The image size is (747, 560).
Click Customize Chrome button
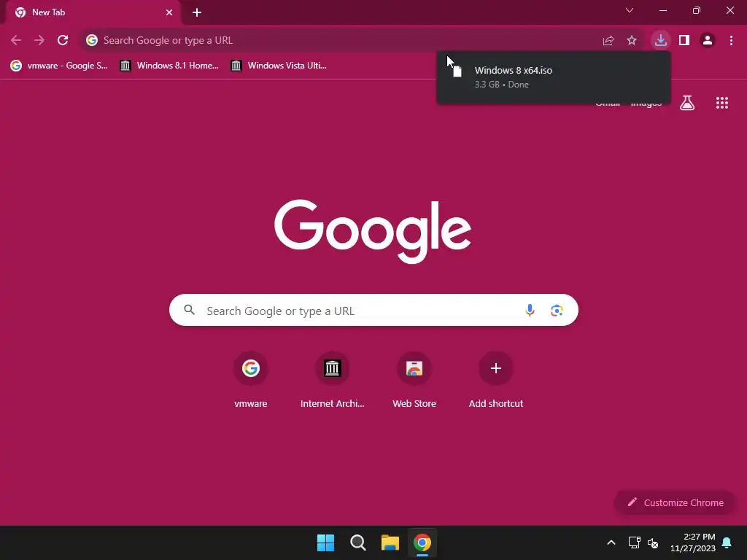point(675,502)
